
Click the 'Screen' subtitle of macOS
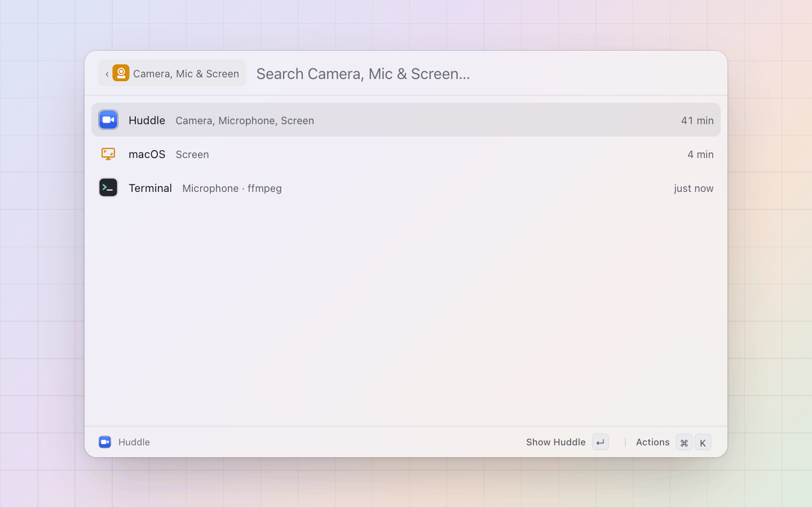click(192, 154)
